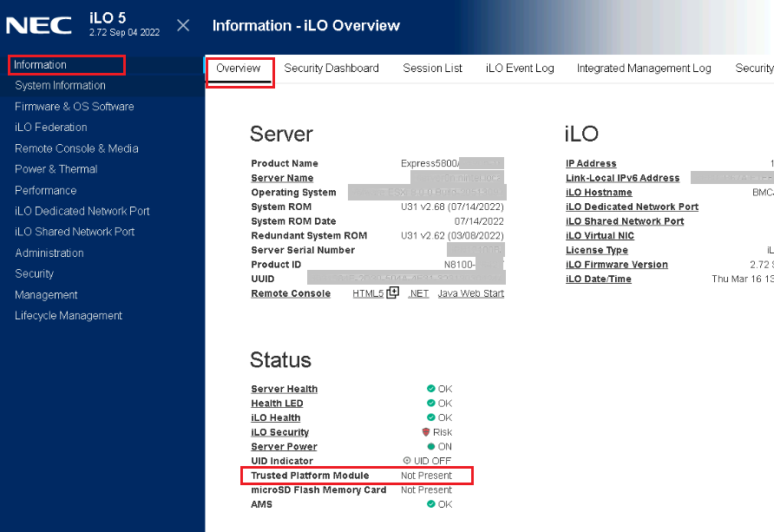Switch to the iLO Event Log tab

[520, 68]
